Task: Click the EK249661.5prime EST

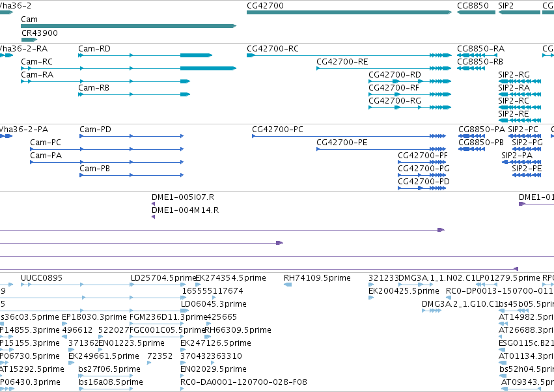Action: click(x=72, y=363)
